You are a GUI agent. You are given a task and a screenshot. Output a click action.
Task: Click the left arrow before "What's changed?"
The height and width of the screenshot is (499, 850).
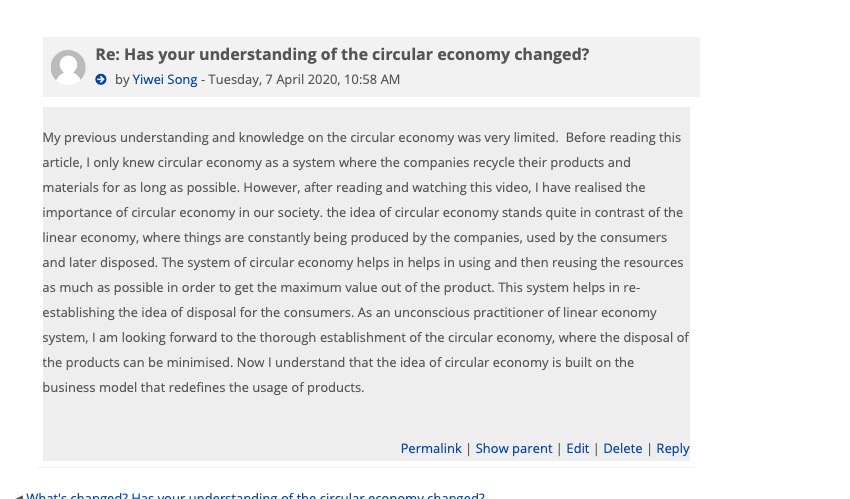coord(19,496)
